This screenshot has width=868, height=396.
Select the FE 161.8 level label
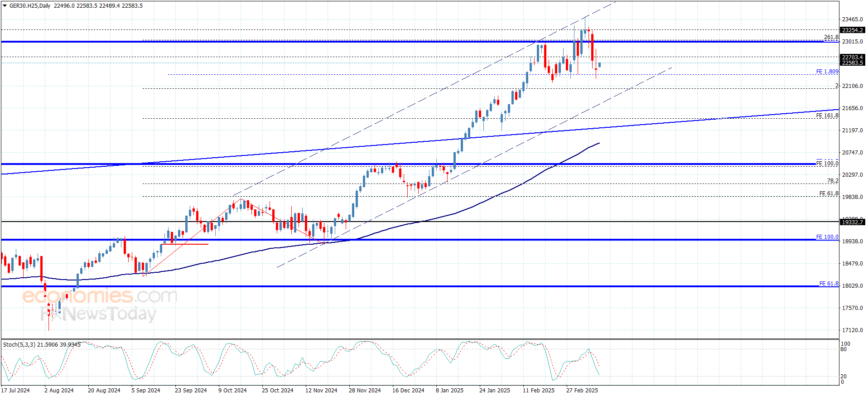click(x=827, y=116)
